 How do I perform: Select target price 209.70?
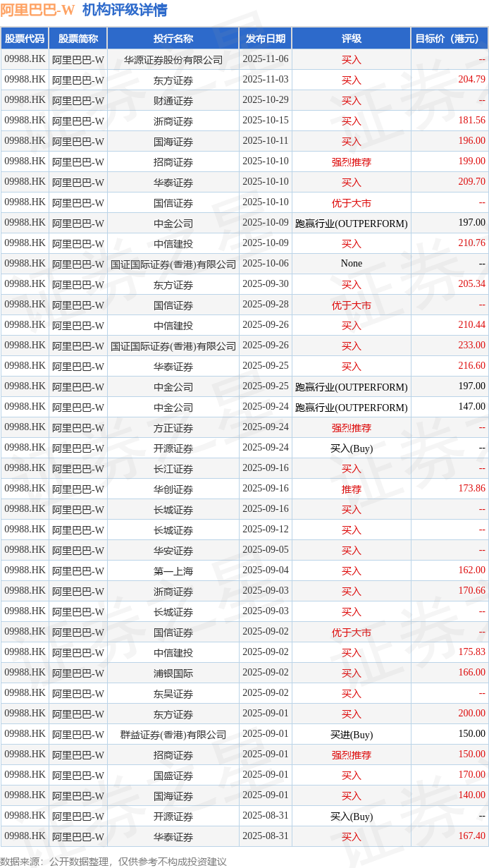pos(471,182)
